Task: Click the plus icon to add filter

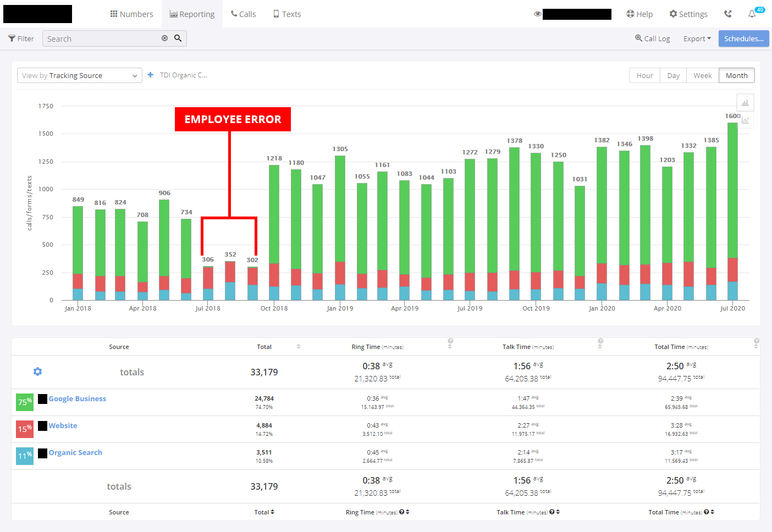Action: coord(151,75)
